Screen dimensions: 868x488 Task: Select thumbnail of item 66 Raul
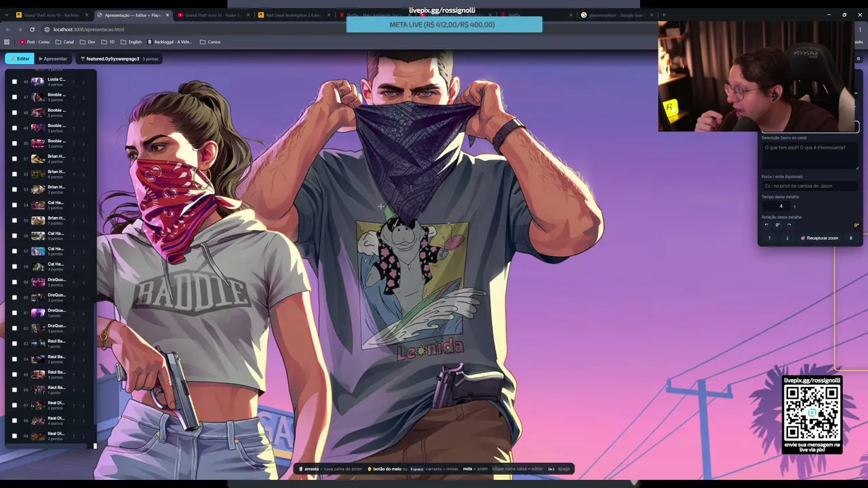point(38,390)
